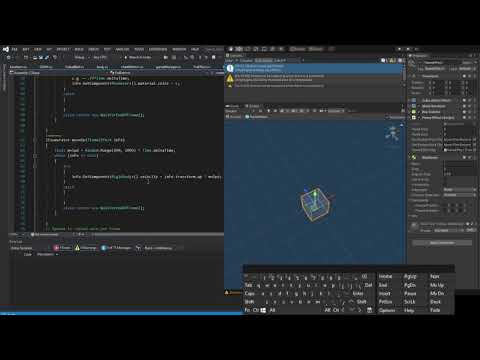Click the Unity Pause button

[x=408, y=49]
